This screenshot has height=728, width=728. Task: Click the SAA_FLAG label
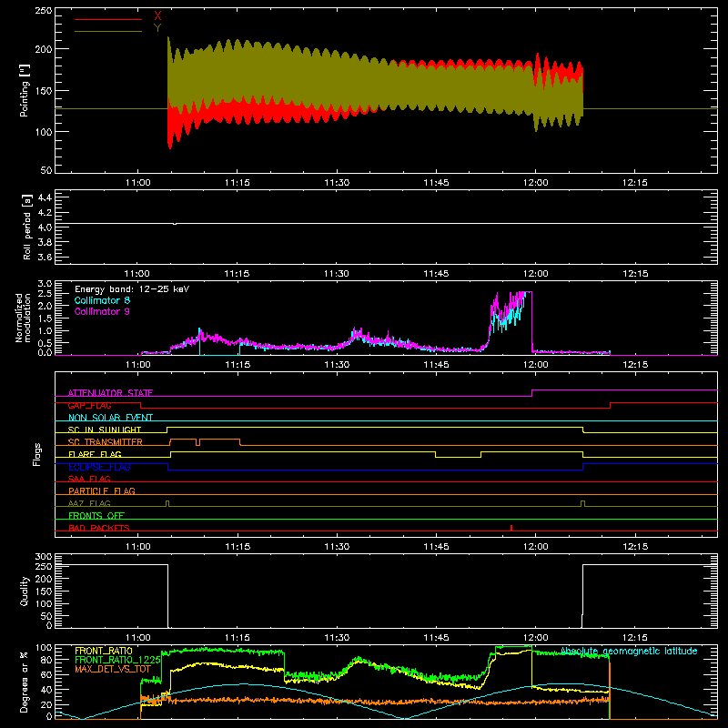coord(89,479)
